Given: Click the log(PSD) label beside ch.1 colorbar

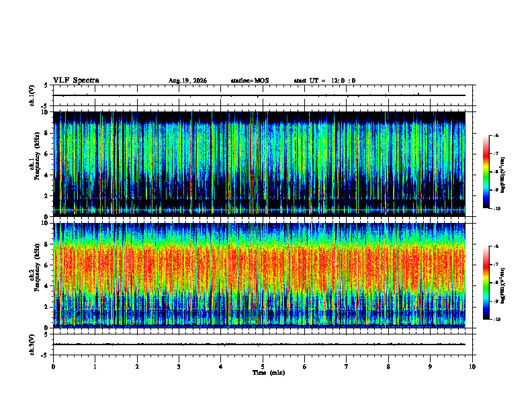Looking at the screenshot, I should 503,175.
